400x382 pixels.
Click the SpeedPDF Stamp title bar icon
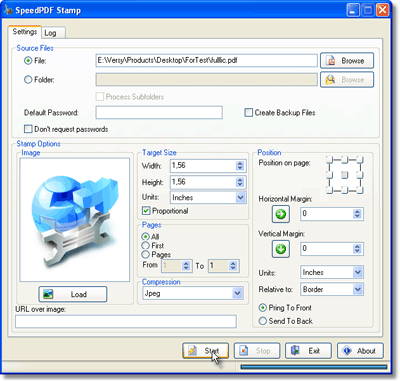[8, 10]
